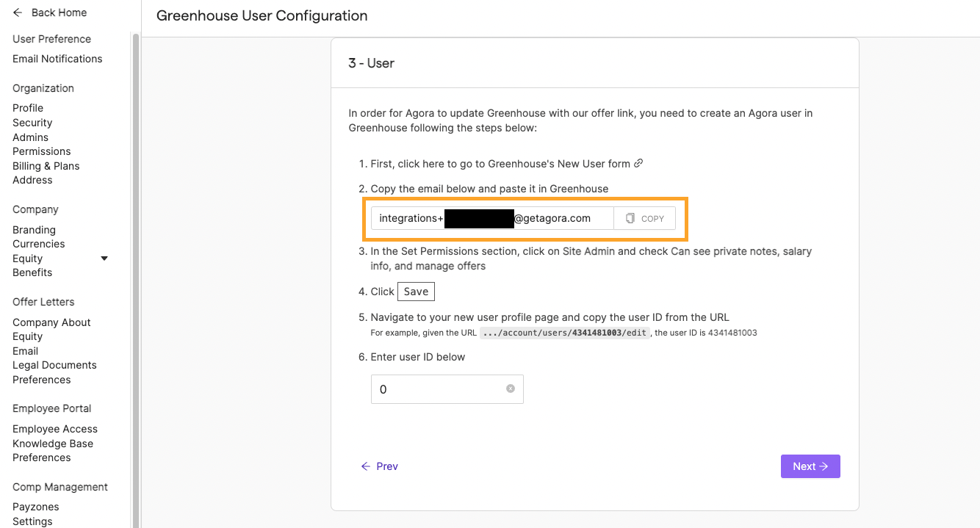The image size is (980, 528).
Task: Click the sidebar vertical scrollbar
Action: coord(135,279)
